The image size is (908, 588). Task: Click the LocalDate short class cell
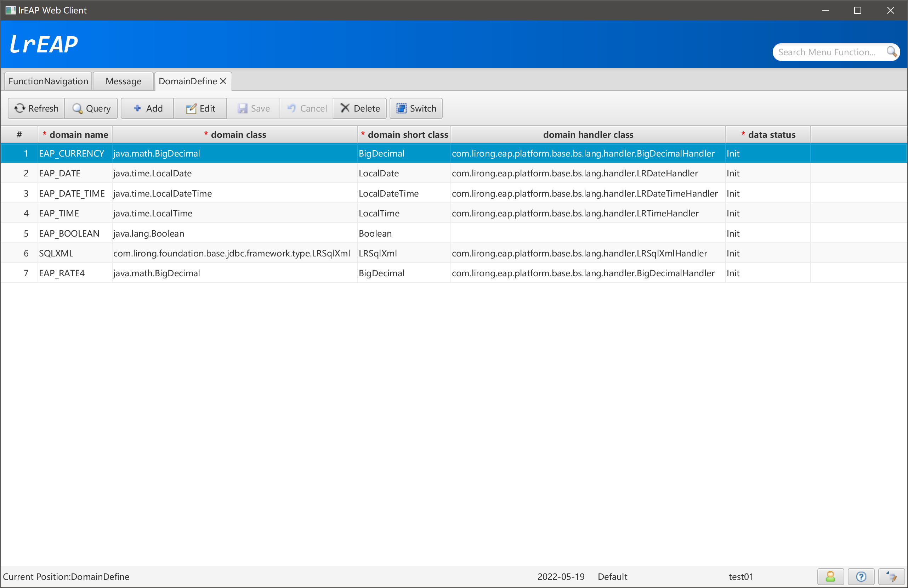404,173
